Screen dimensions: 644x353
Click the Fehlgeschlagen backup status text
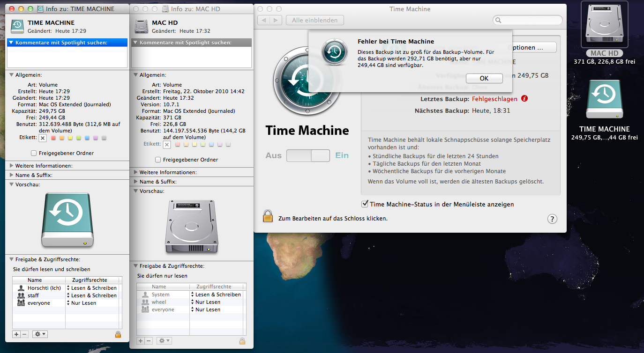(494, 99)
